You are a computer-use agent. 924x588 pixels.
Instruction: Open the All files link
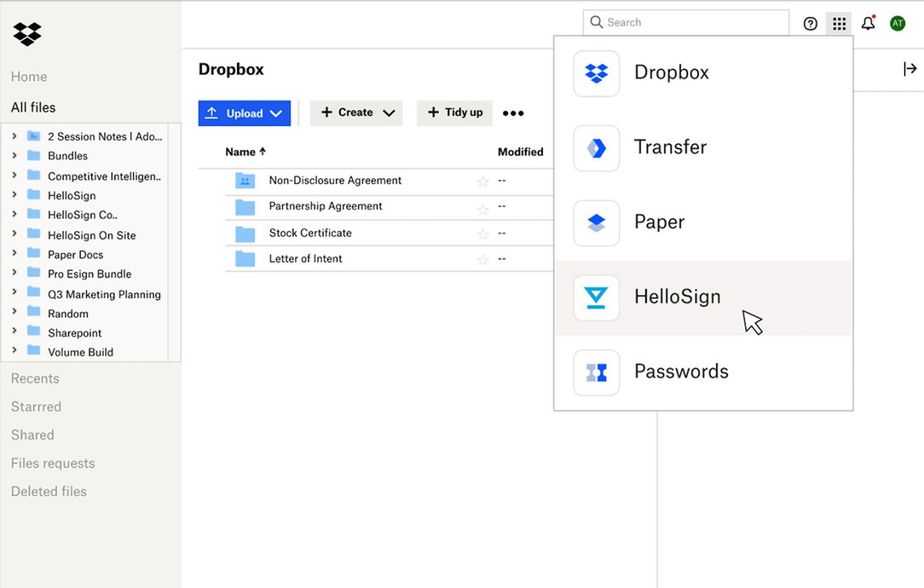32,107
